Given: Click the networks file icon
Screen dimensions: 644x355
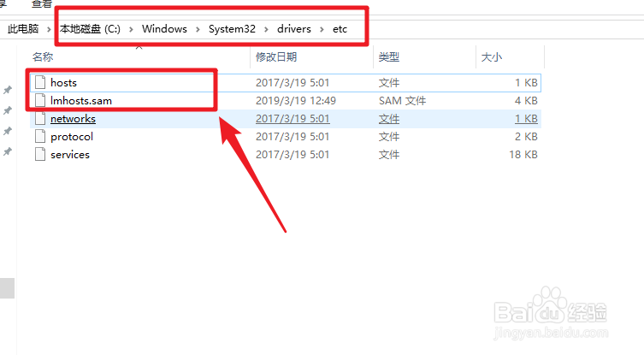Looking at the screenshot, I should (38, 119).
